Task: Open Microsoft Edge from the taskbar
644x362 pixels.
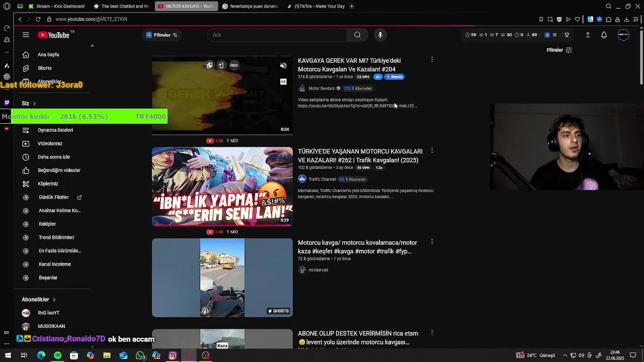Action: tap(41, 355)
